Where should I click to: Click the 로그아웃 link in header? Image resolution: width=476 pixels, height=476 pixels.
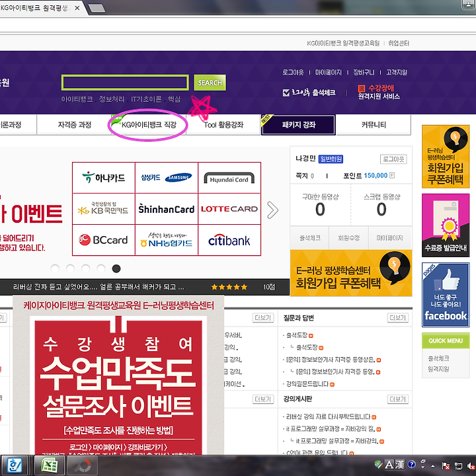(293, 72)
